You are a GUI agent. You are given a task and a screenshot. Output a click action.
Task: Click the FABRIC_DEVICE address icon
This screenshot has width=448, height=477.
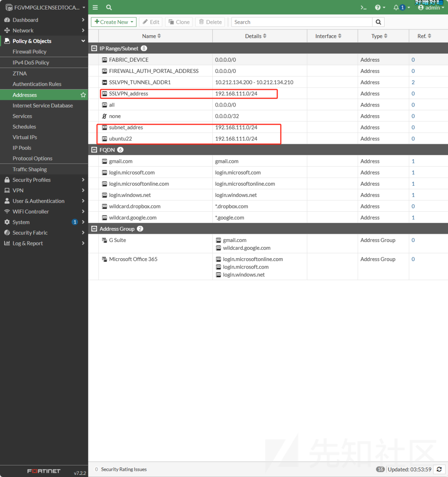click(104, 60)
